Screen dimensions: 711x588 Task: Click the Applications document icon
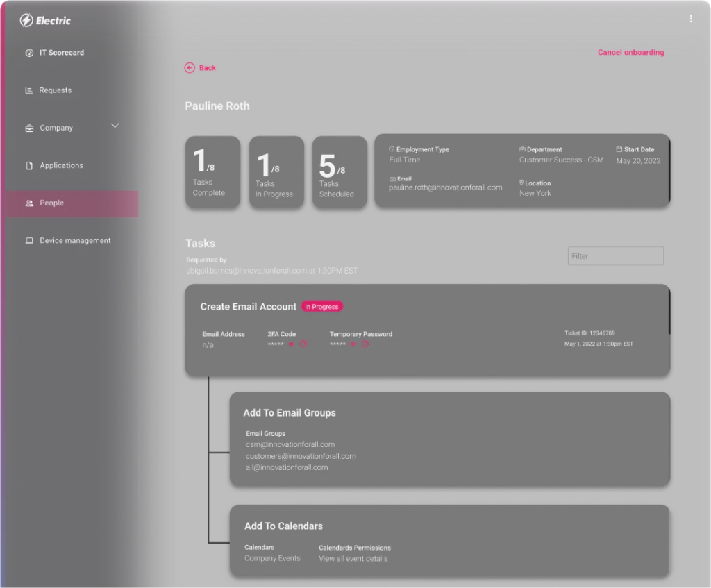[x=28, y=165]
